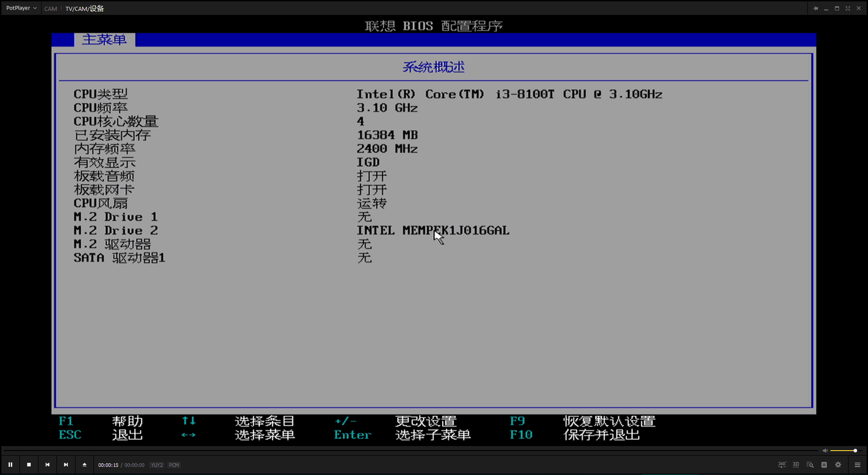
Task: Open the PotPlayer main menu dropdown
Action: (21, 8)
